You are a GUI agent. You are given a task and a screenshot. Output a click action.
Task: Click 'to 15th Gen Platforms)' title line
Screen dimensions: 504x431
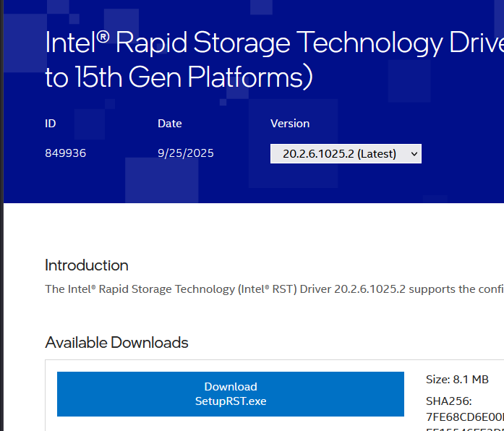(x=179, y=78)
